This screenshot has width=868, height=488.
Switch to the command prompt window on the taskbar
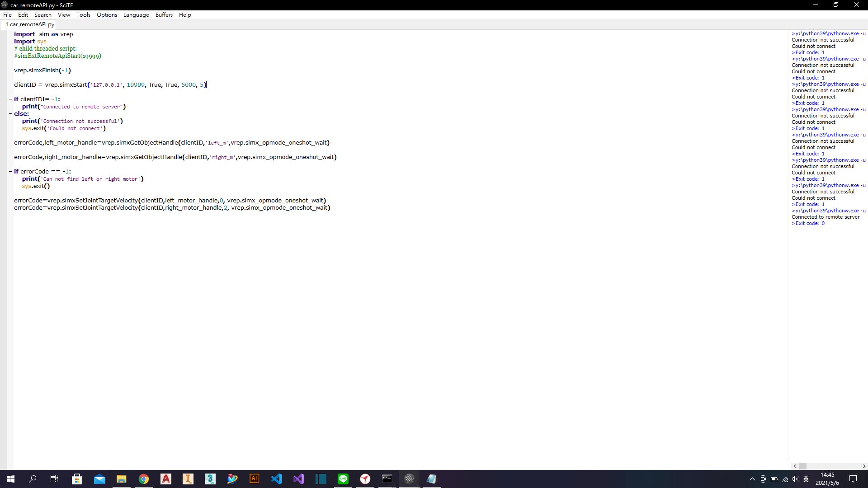(387, 479)
